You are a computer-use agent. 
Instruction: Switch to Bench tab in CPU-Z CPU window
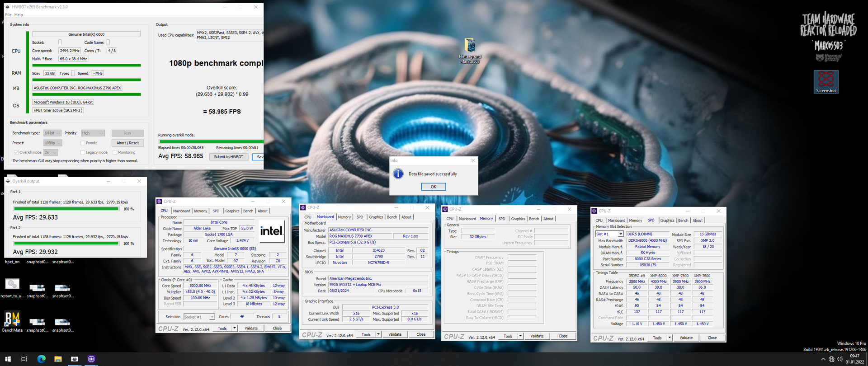(248, 211)
